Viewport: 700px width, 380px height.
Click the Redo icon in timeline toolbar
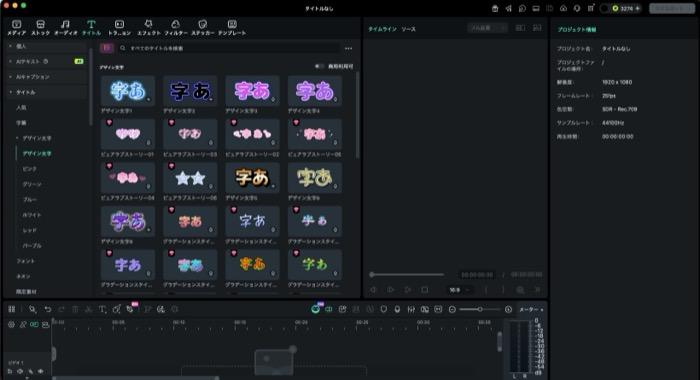pos(62,309)
